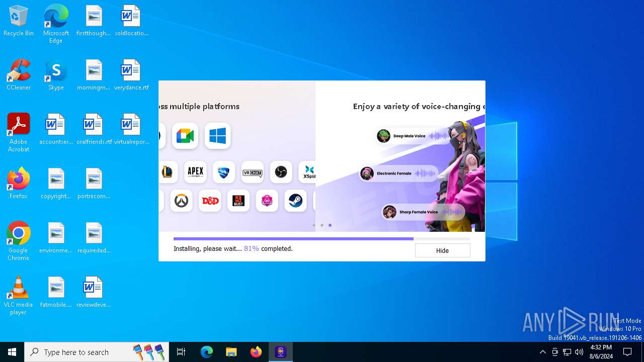The image size is (644, 362).
Task: Open the notification center
Action: point(627,352)
